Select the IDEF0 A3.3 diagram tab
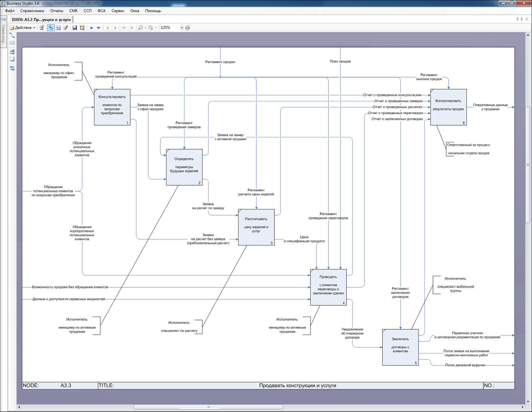The image size is (532, 412). pos(41,20)
